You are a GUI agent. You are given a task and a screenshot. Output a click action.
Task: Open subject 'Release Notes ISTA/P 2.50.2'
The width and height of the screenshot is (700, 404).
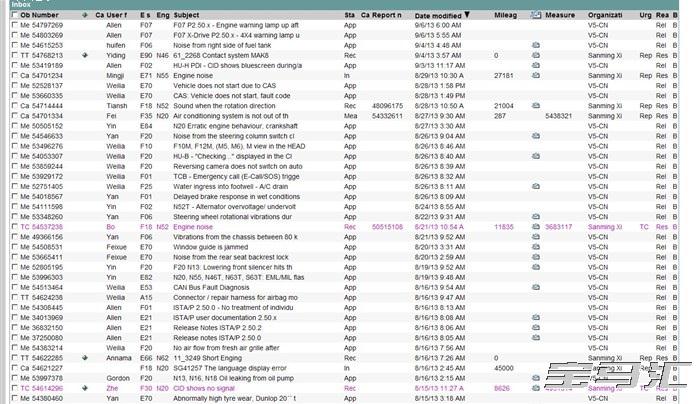click(217, 328)
